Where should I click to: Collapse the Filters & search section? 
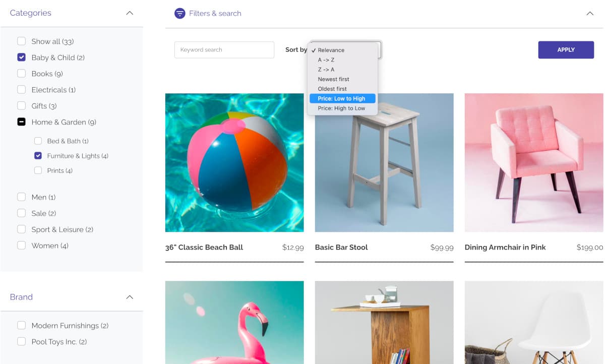[590, 14]
